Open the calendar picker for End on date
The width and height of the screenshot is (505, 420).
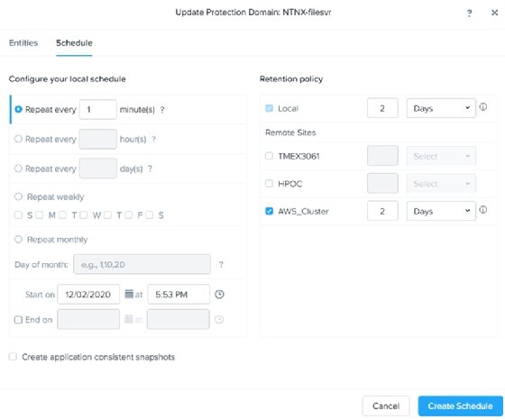(129, 319)
